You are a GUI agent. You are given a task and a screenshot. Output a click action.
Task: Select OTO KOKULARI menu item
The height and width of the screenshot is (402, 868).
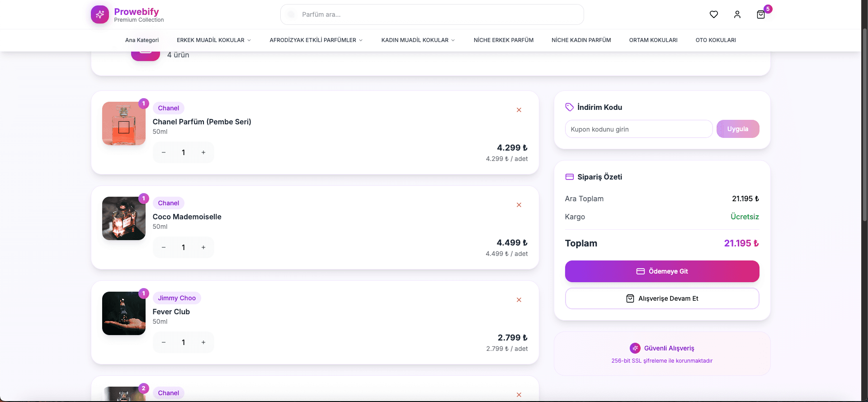coord(715,40)
